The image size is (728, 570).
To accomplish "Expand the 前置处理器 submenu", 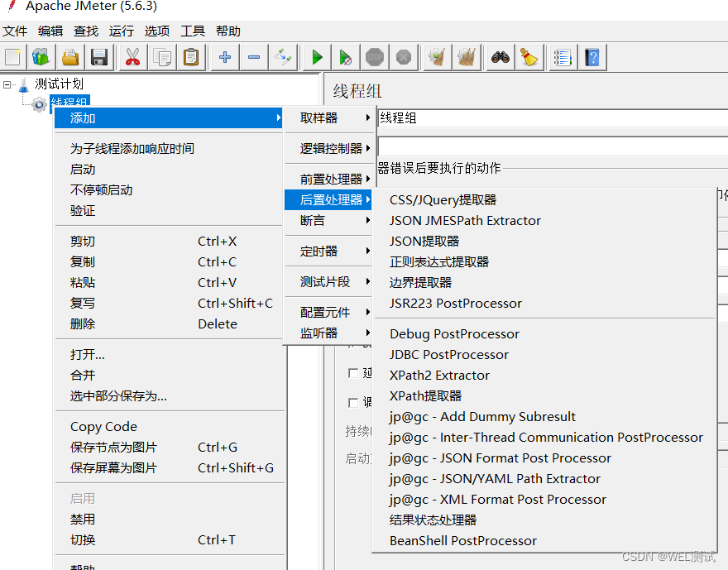I will click(x=328, y=180).
